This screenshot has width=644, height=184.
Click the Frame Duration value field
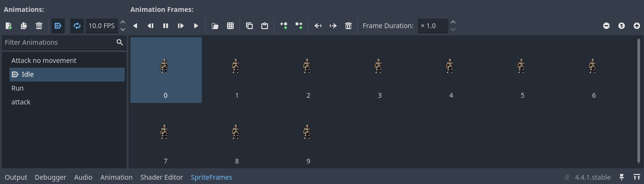433,26
